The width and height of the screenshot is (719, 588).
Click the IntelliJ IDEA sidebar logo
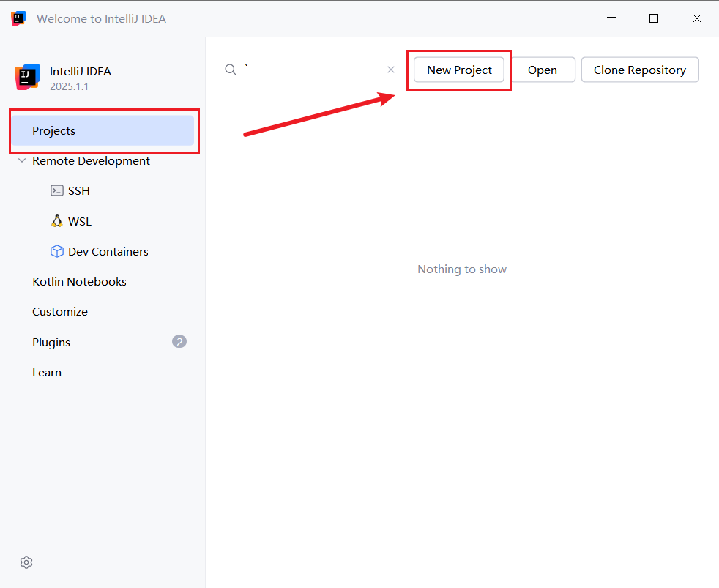click(27, 78)
